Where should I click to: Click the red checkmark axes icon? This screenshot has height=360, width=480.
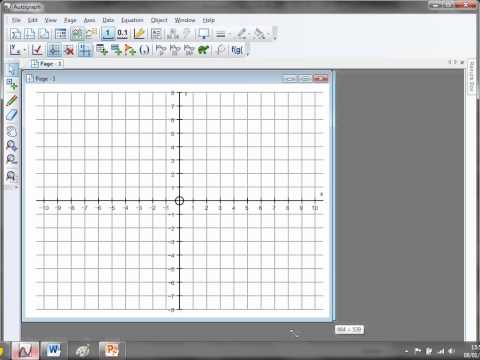tap(37, 50)
